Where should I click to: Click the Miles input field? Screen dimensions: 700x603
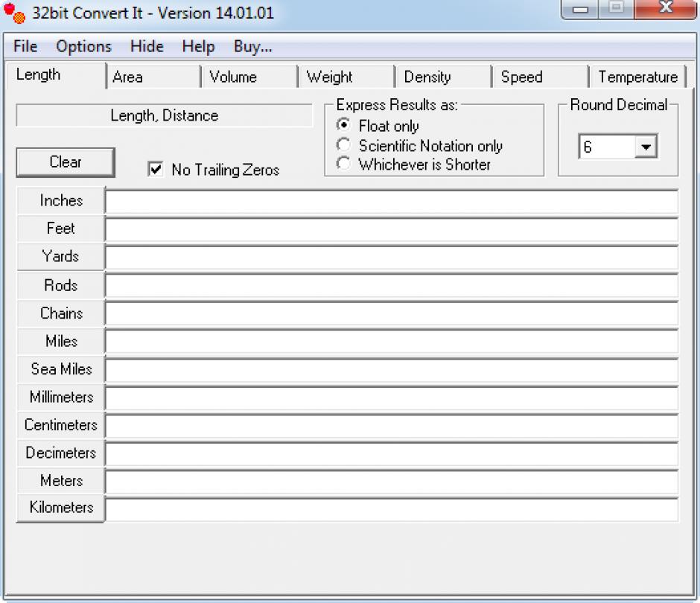392,342
